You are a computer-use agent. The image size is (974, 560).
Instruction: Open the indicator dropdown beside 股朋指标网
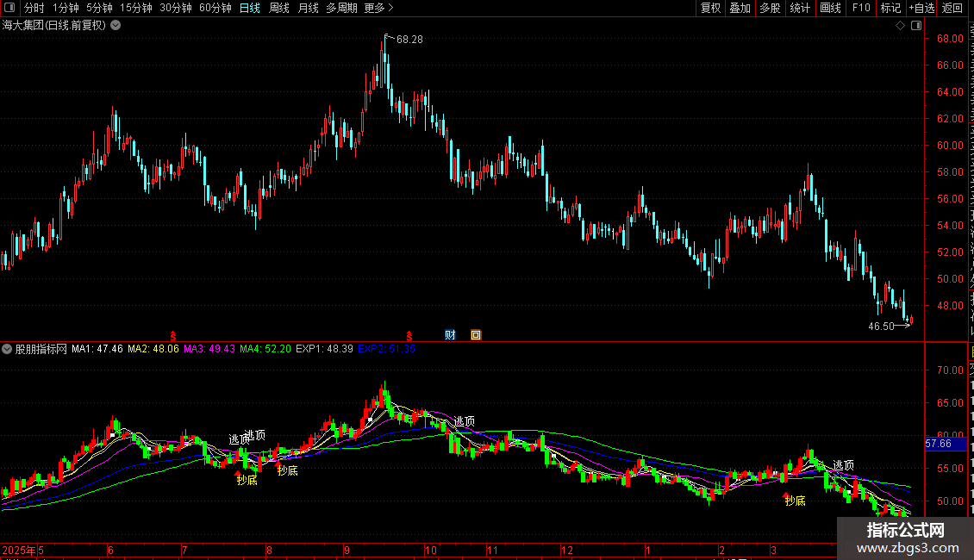pyautogui.click(x=7, y=349)
